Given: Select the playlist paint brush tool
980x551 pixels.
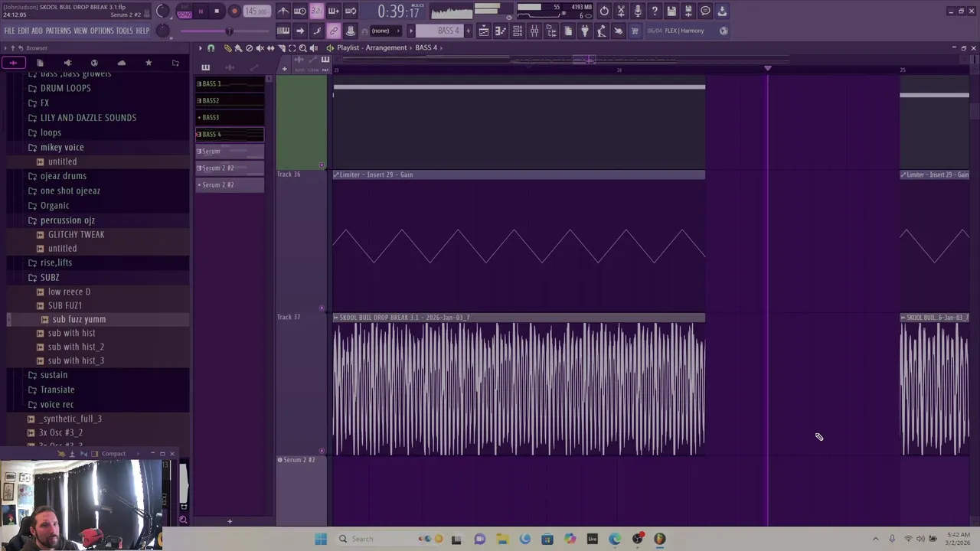Looking at the screenshot, I should tap(238, 47).
